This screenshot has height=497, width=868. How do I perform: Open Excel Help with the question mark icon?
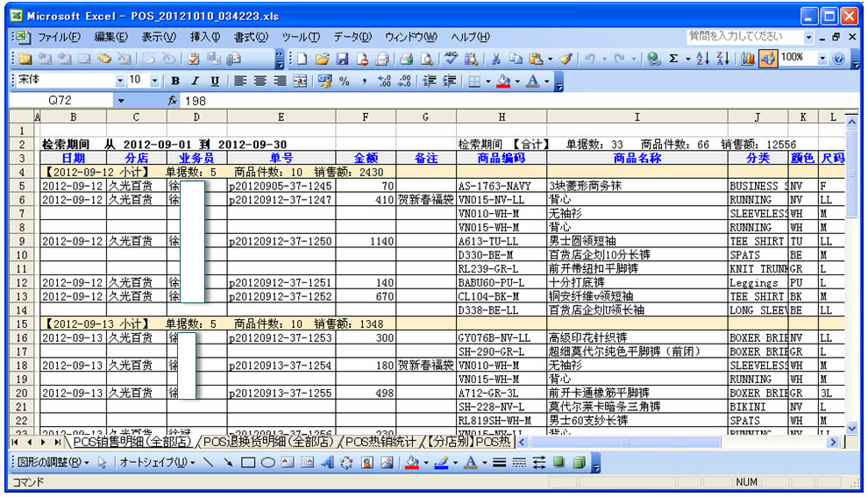click(x=839, y=59)
